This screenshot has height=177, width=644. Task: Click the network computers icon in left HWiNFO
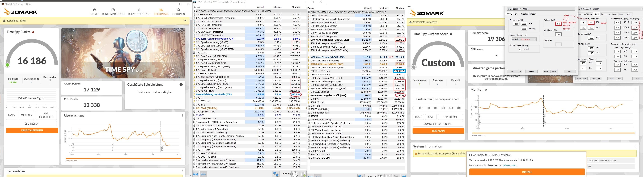point(276,174)
